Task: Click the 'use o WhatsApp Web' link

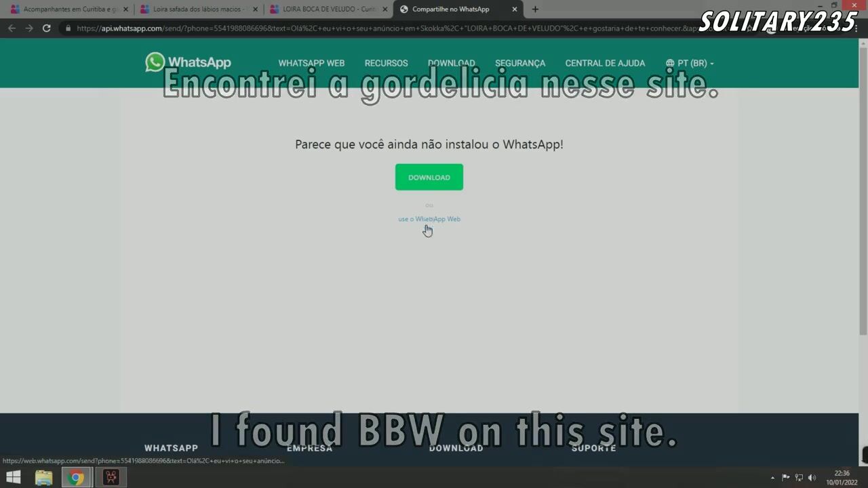Action: pos(429,219)
